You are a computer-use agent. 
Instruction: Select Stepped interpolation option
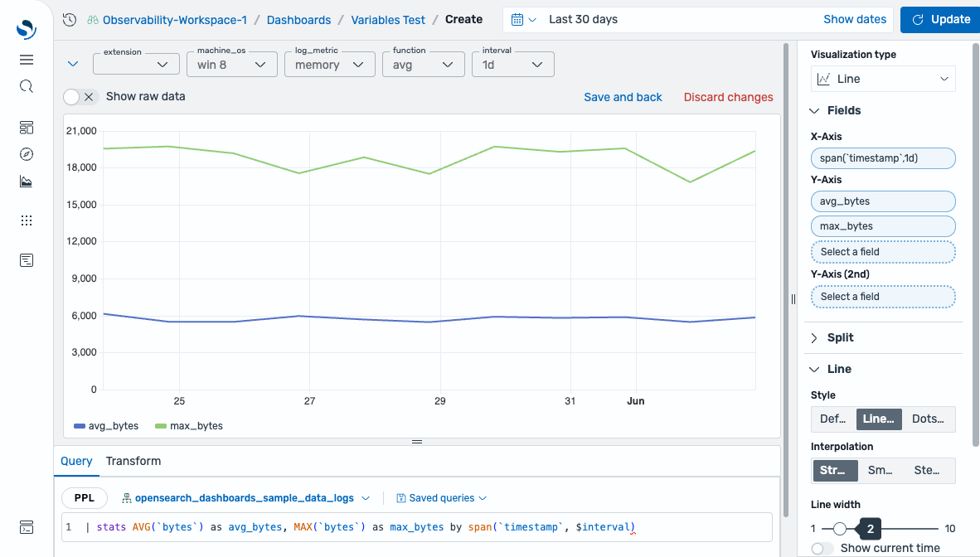pos(927,470)
